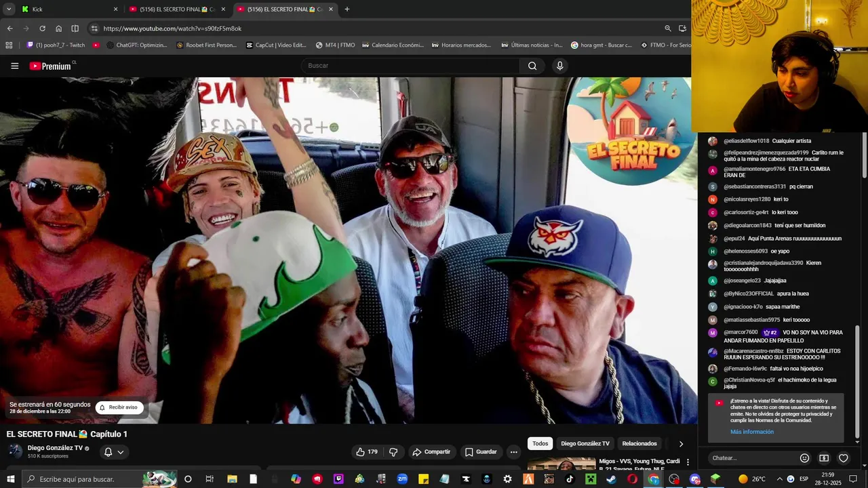
Task: Open Steam from taskbar
Action: pyautogui.click(x=611, y=479)
